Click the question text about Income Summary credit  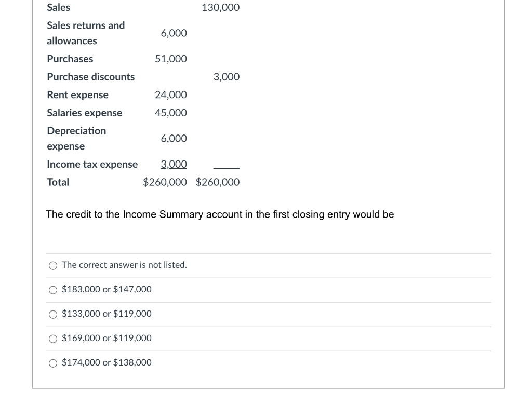pos(220,214)
